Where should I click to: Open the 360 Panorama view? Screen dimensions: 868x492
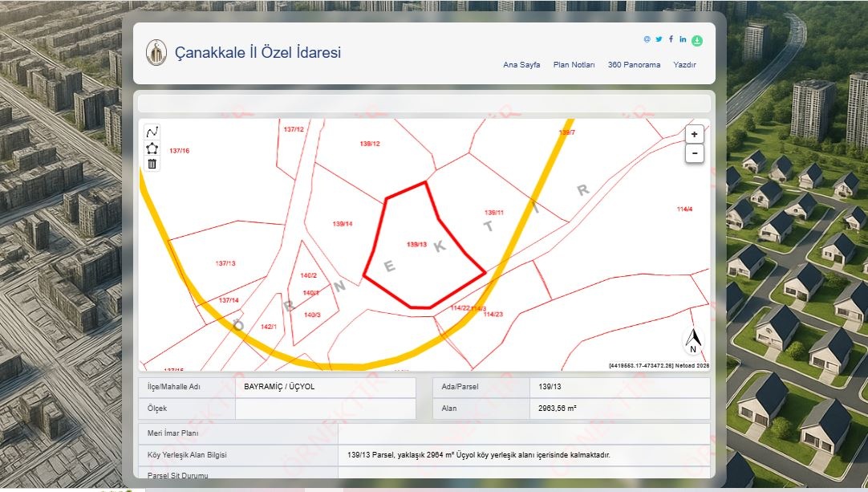coord(634,65)
